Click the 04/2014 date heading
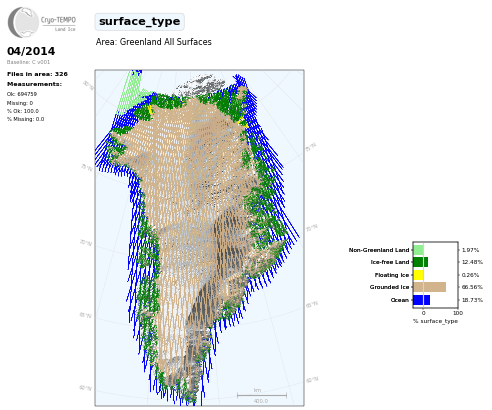The width and height of the screenshot is (492, 410). [x=31, y=51]
